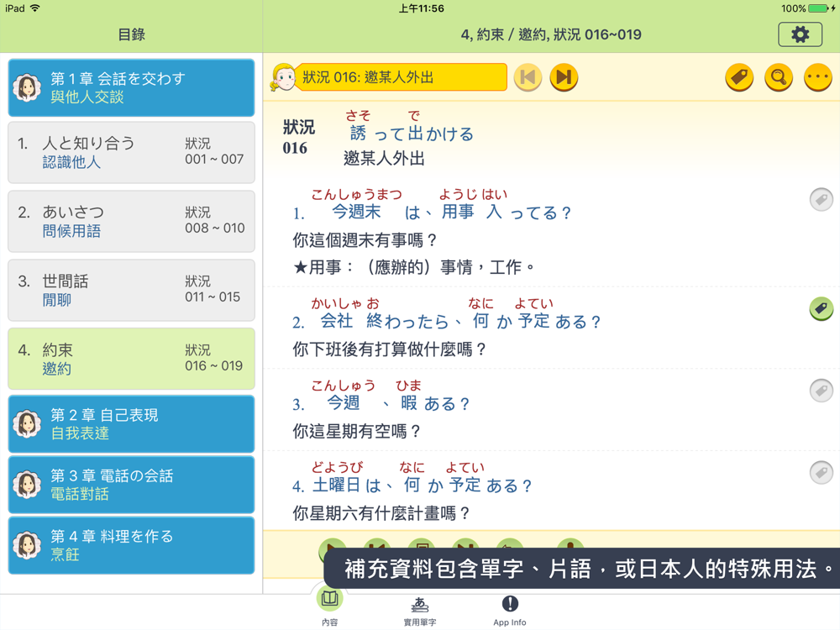This screenshot has width=840, height=630.
Task: Open search with the magnifier icon
Action: tap(779, 77)
